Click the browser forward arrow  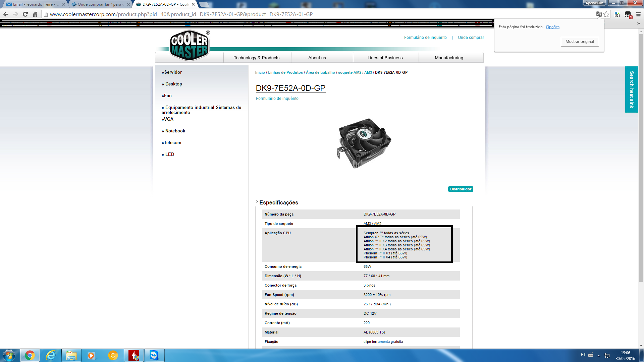click(15, 14)
